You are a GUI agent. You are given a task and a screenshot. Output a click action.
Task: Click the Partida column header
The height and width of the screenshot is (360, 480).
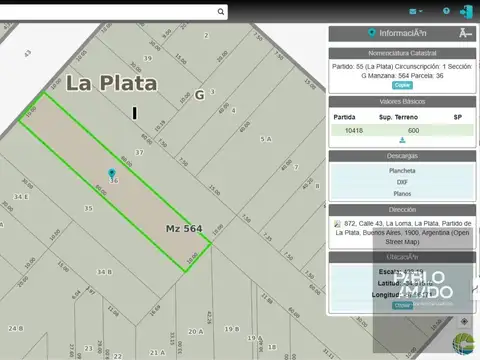(x=344, y=117)
